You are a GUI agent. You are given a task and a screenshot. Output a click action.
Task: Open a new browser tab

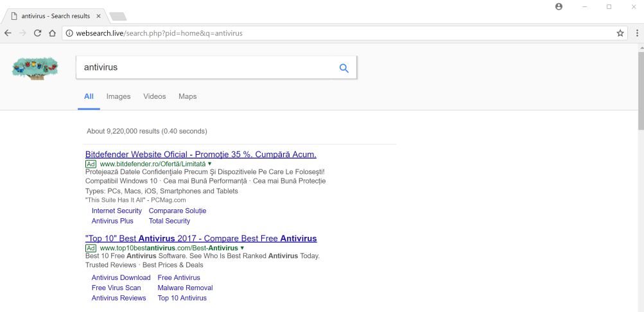118,17
